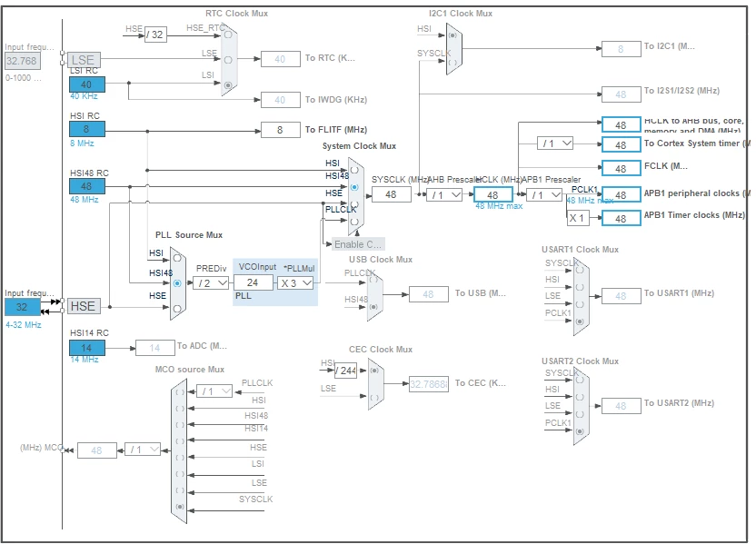Image resolution: width=756 pixels, height=544 pixels.
Task: Open the PLLMul X 3 dropdown
Action: (x=295, y=282)
